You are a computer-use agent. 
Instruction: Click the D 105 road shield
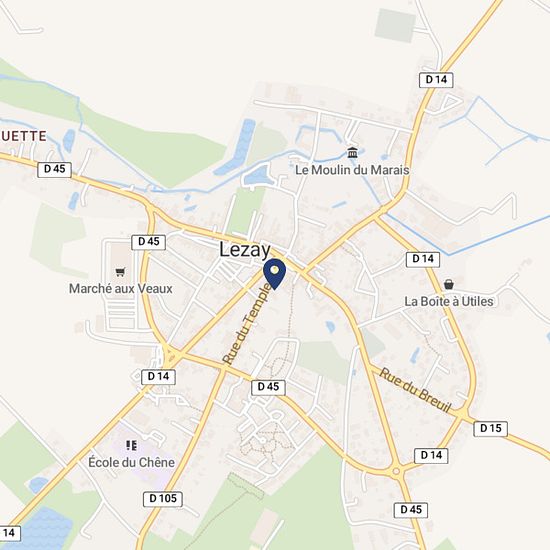click(163, 498)
